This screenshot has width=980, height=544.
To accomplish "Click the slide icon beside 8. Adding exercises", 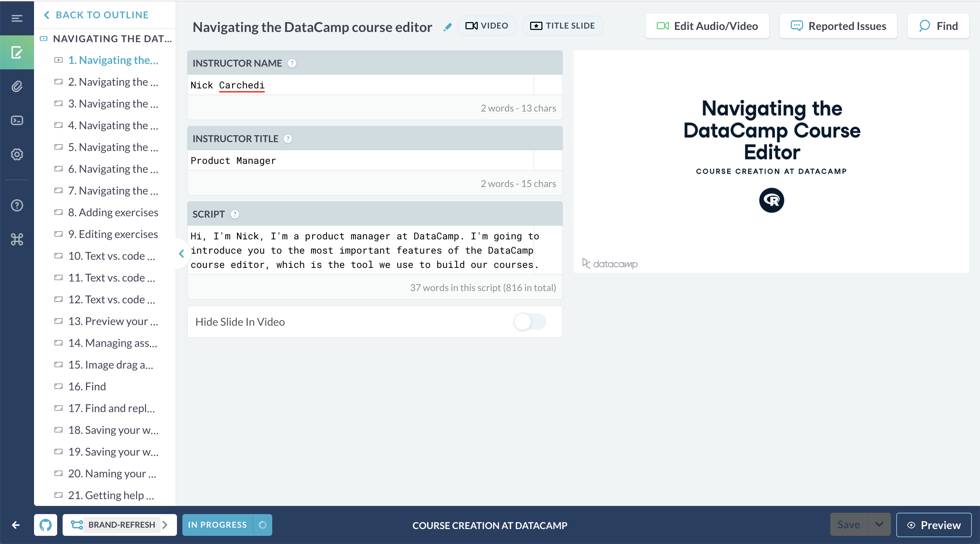I will click(x=58, y=212).
